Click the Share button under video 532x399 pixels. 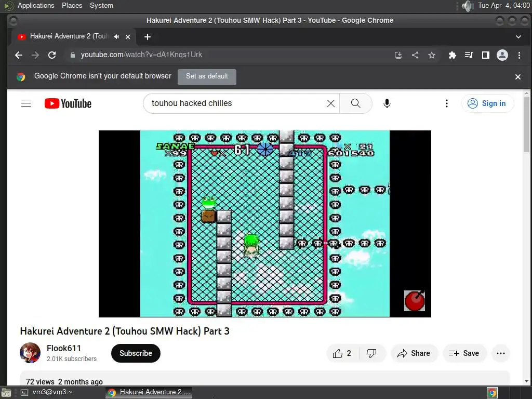tap(414, 353)
